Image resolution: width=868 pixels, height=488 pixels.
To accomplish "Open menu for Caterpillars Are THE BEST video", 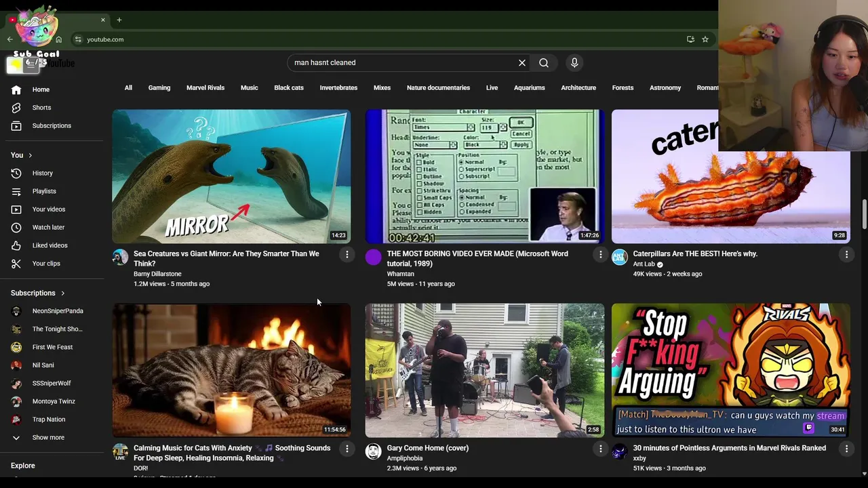I will point(846,255).
